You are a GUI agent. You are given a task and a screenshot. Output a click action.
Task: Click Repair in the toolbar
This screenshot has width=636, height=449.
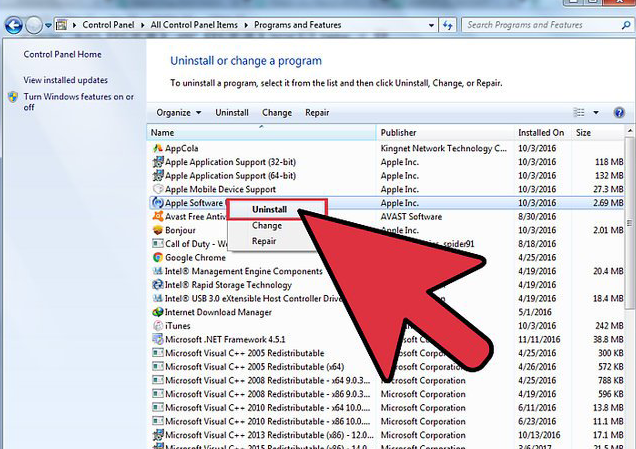[317, 113]
